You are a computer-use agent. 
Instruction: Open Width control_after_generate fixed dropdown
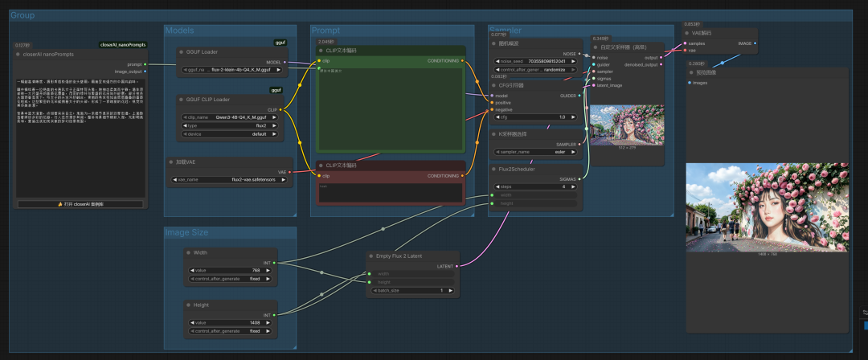coord(231,279)
